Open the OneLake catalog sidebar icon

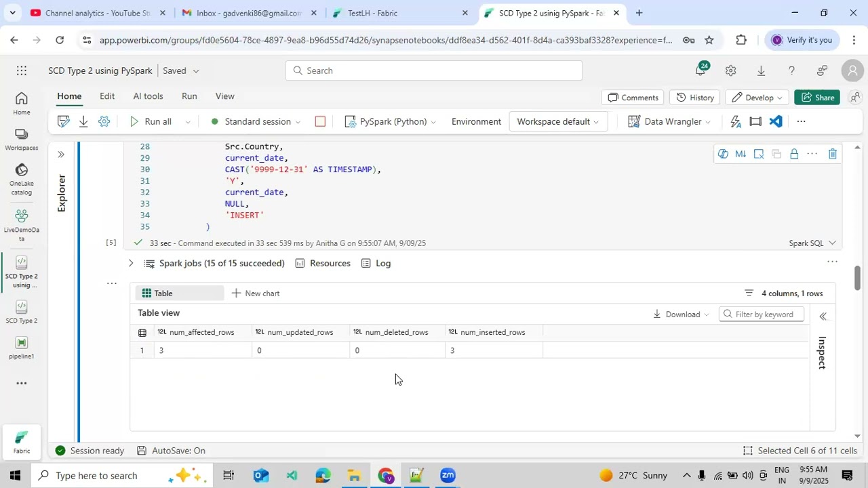point(22,179)
